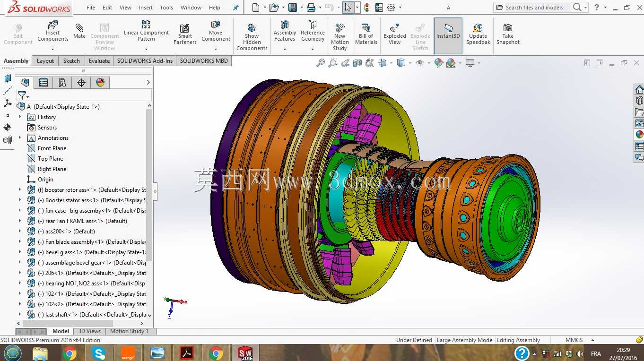Start a New Motion Study
The width and height of the screenshot is (644, 361).
pyautogui.click(x=339, y=37)
